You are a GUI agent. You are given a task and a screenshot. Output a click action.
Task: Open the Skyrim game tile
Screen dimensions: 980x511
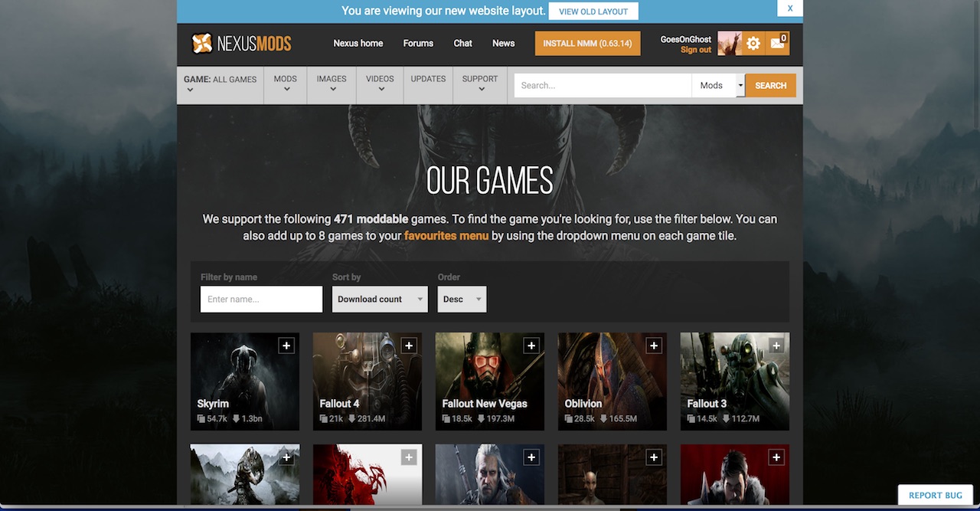(x=245, y=382)
